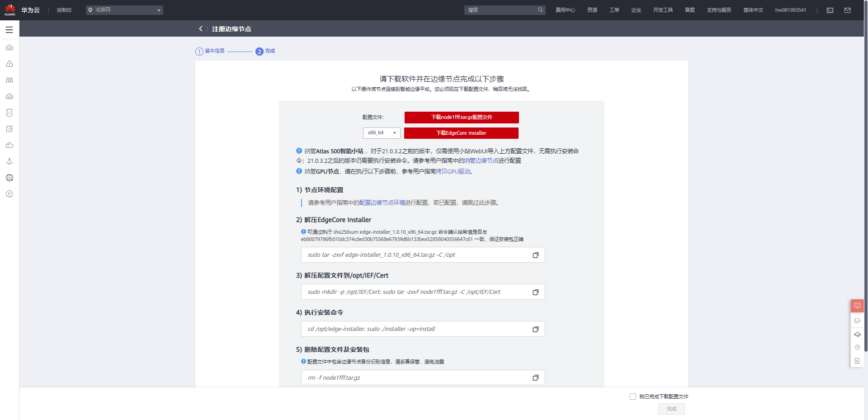Open 开发工具 in the top bar
Screen dimensions: 868x420
[663, 10]
